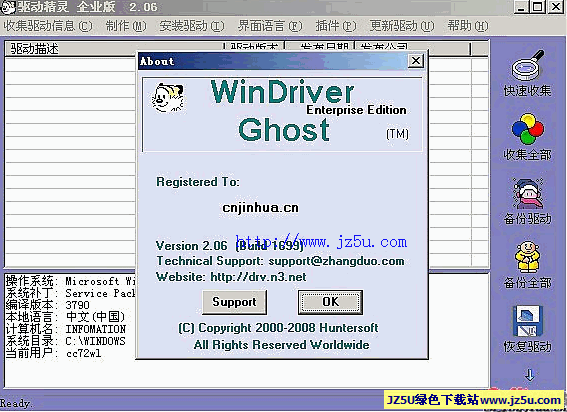Click the 恢复驱动 label
Viewport: 567px width, 412px height.
pyautogui.click(x=528, y=347)
